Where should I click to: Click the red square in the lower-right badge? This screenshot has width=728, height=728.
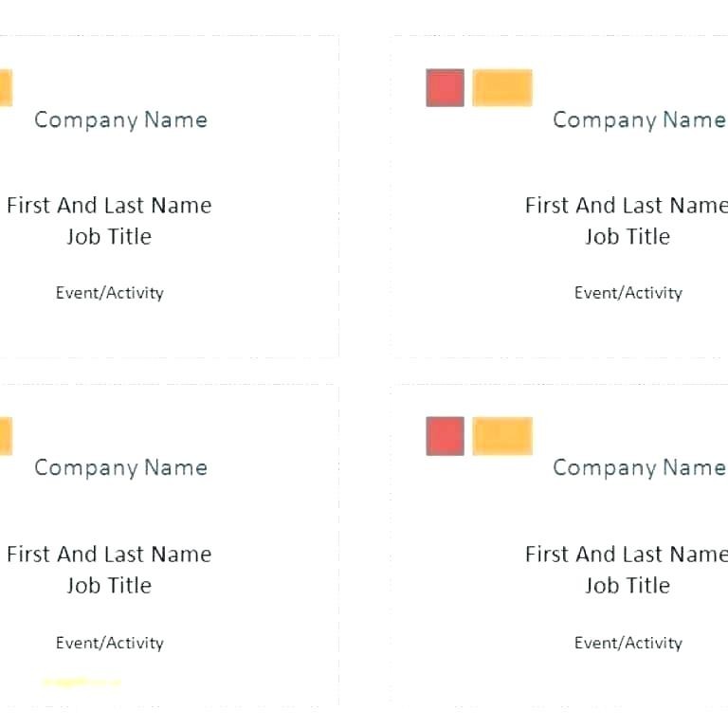point(446,436)
